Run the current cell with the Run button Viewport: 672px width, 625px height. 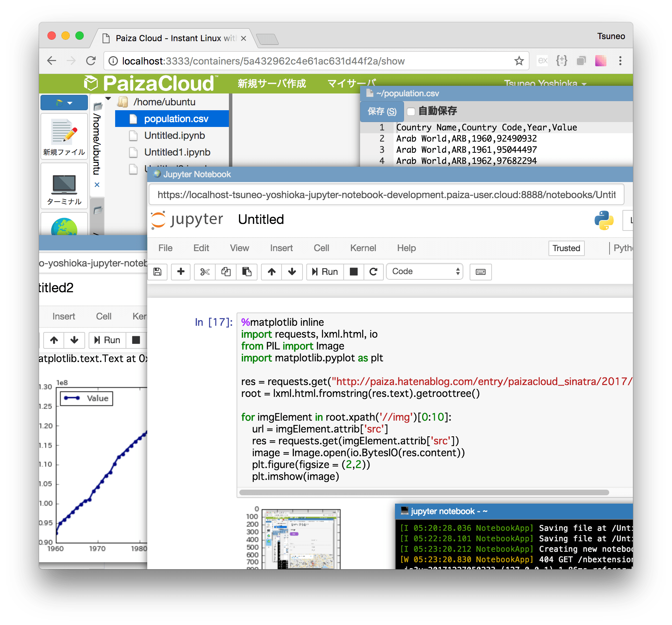(x=324, y=272)
